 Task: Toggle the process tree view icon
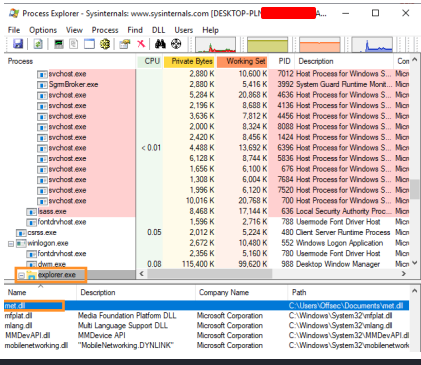click(x=74, y=44)
